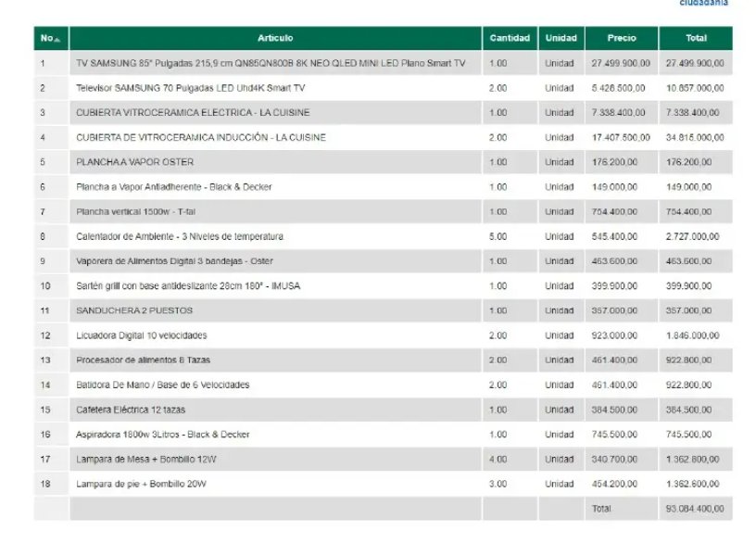Click Calentador de Ambiente article text

180,236
